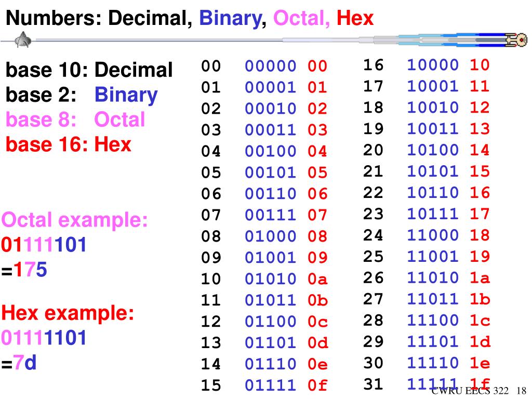Click slide page number 18 in footer

coord(521,391)
